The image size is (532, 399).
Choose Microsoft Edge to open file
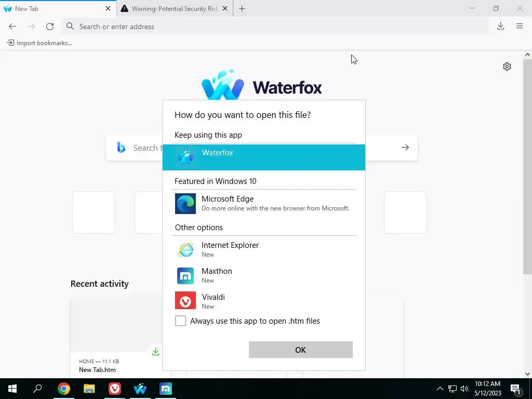[x=264, y=204]
